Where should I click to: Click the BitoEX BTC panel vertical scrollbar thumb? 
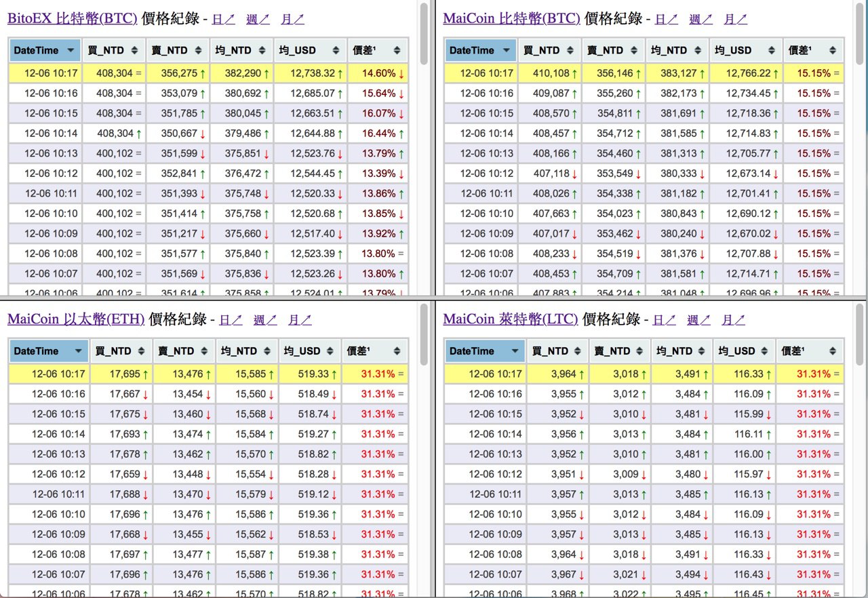point(425,34)
